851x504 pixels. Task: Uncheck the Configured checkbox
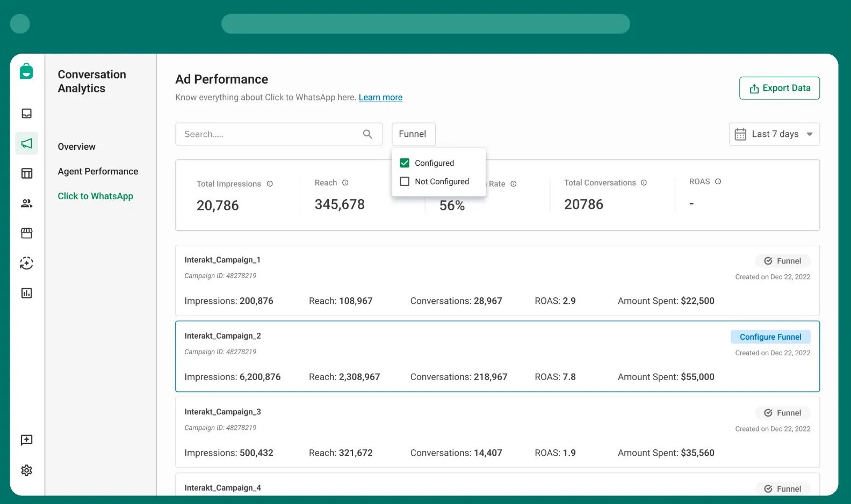tap(405, 163)
